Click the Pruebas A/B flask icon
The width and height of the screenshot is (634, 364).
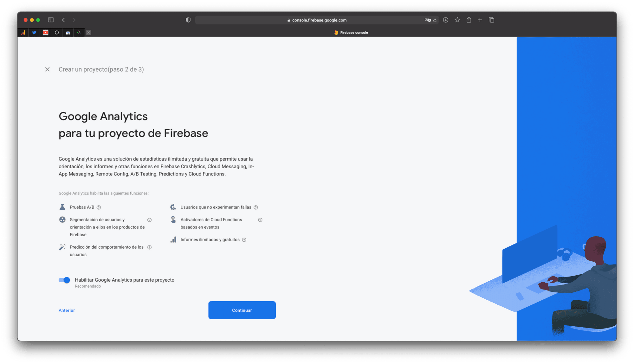62,207
